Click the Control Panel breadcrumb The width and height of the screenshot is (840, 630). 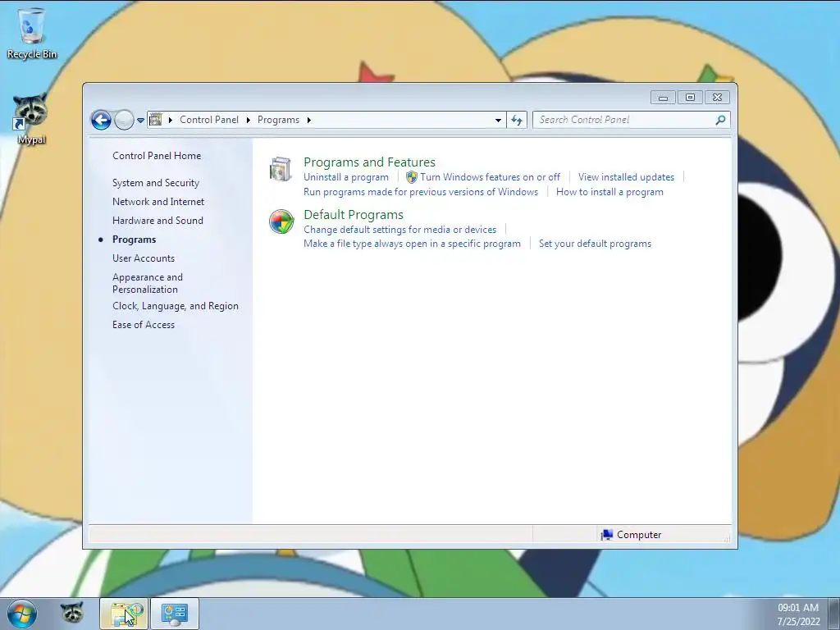[x=209, y=120]
